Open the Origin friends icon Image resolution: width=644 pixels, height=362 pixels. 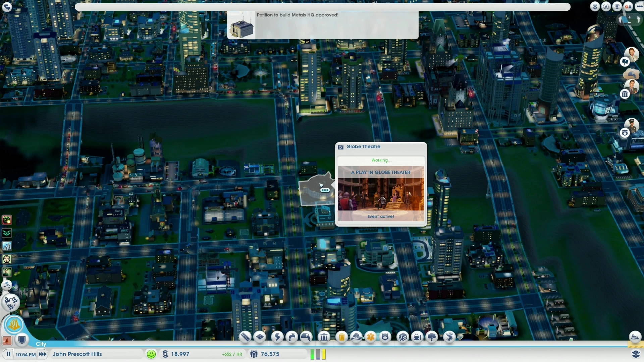pyautogui.click(x=628, y=6)
